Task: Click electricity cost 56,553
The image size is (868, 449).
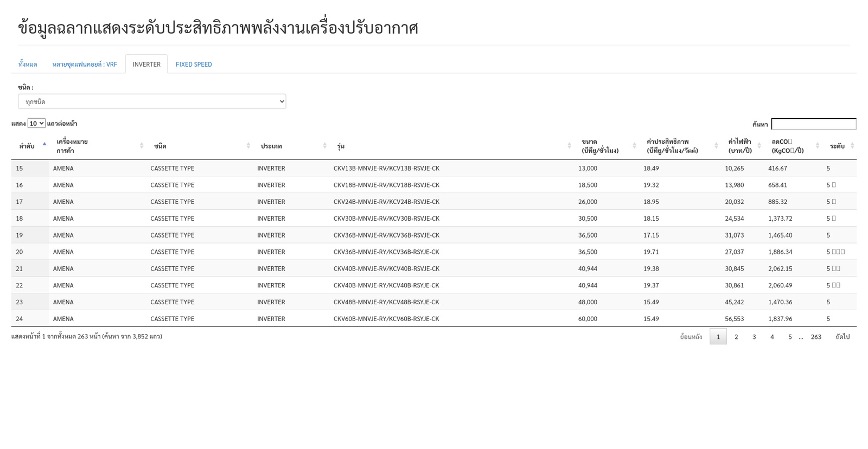Action: [735, 319]
